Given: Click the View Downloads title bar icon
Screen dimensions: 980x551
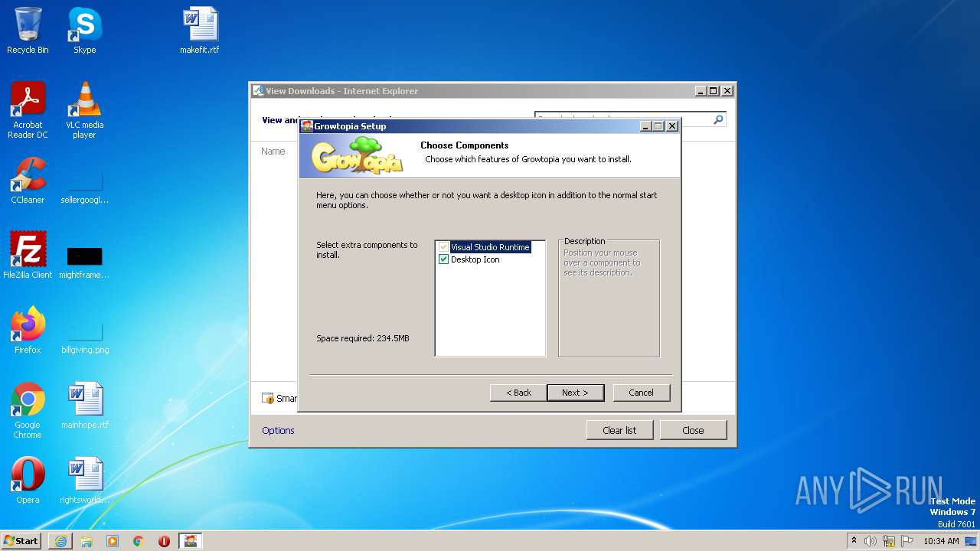Looking at the screenshot, I should coord(259,90).
